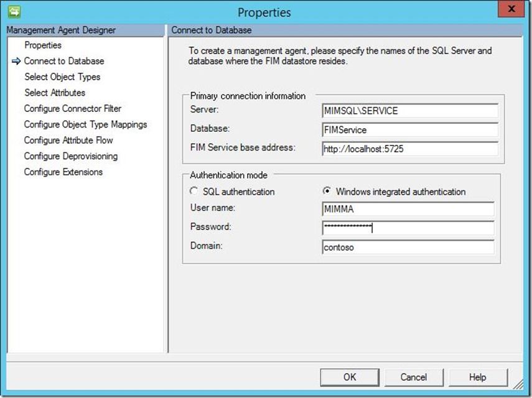This screenshot has width=532, height=398.
Task: Open Configure Connector Filter page
Action: [x=73, y=108]
